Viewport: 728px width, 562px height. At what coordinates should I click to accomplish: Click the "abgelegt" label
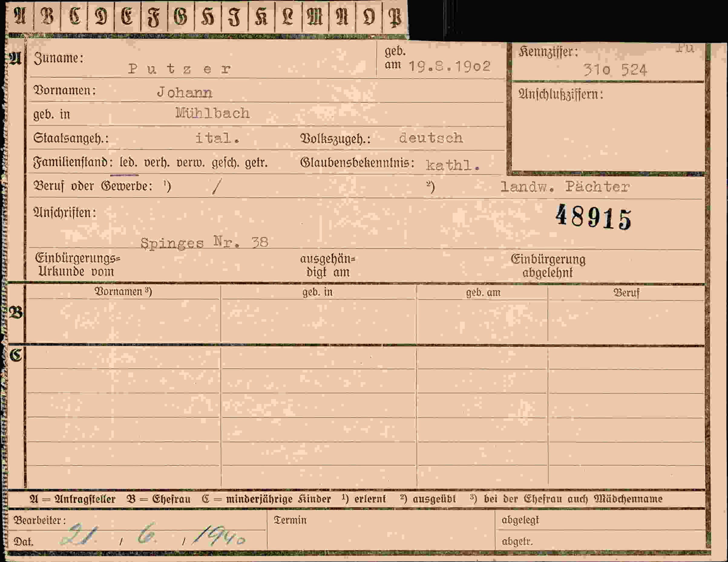pos(520,520)
